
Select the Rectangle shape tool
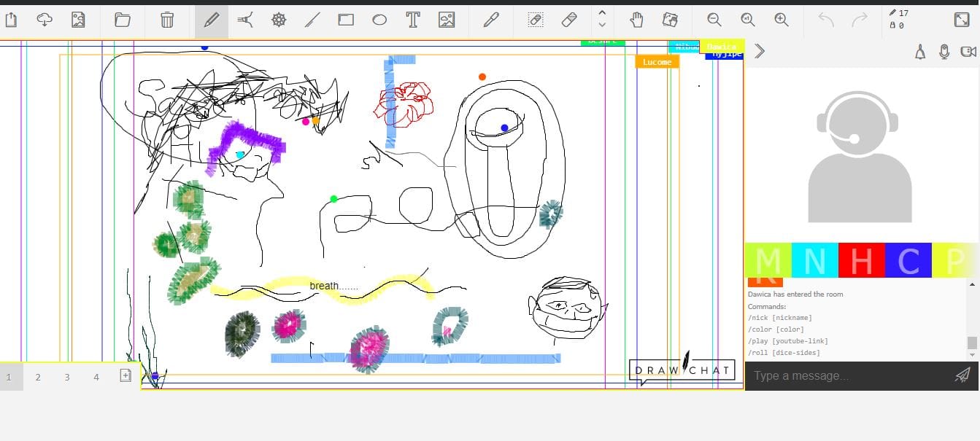(x=346, y=20)
